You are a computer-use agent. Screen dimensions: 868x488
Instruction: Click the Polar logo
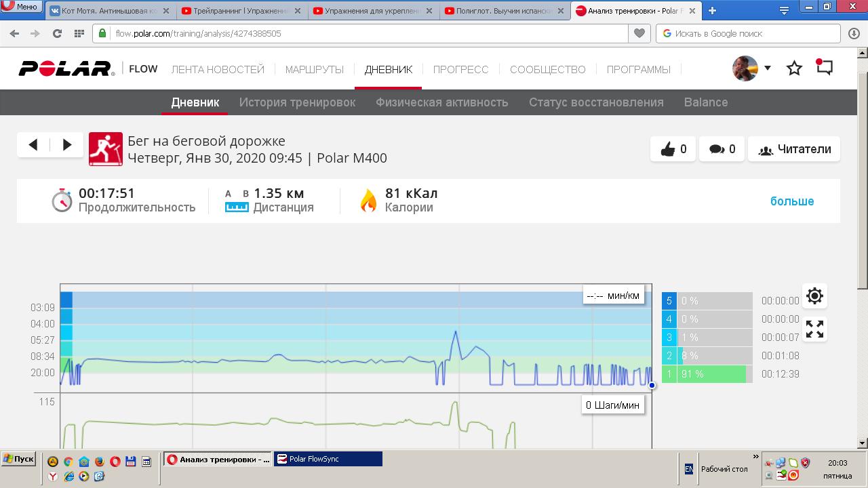point(66,68)
